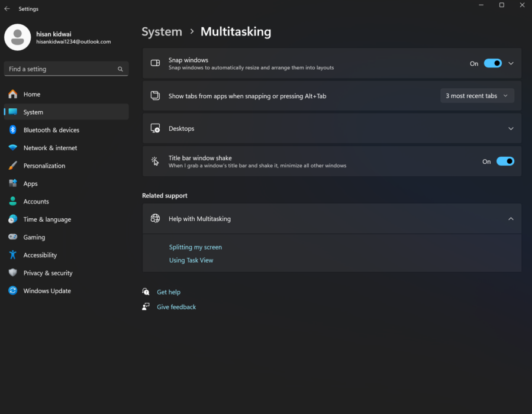
Task: Click the search magnifier in Find a setting
Action: [120, 69]
